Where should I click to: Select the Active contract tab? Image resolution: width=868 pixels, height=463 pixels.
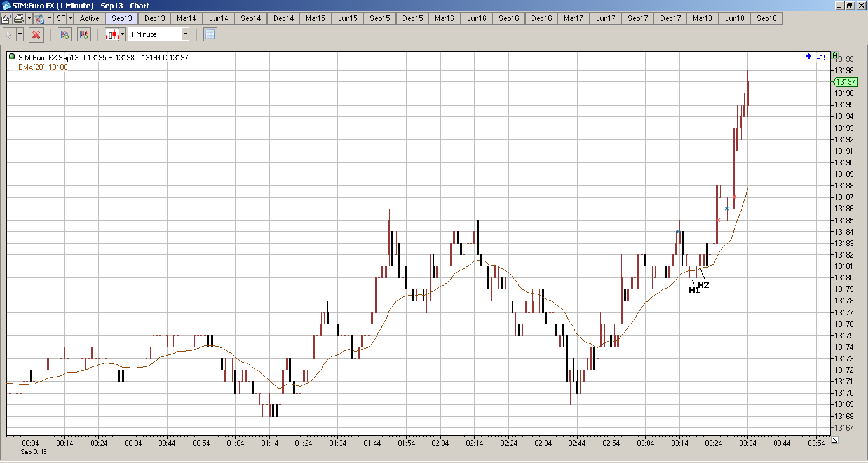click(90, 18)
